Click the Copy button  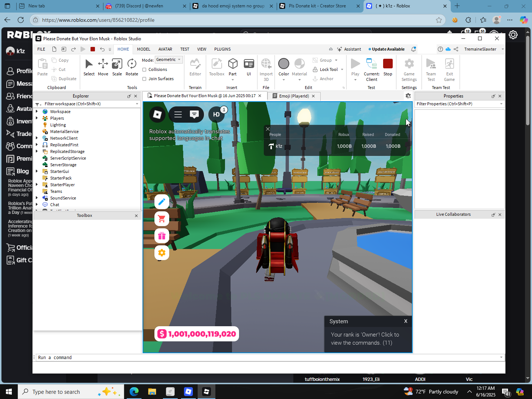tap(60, 60)
